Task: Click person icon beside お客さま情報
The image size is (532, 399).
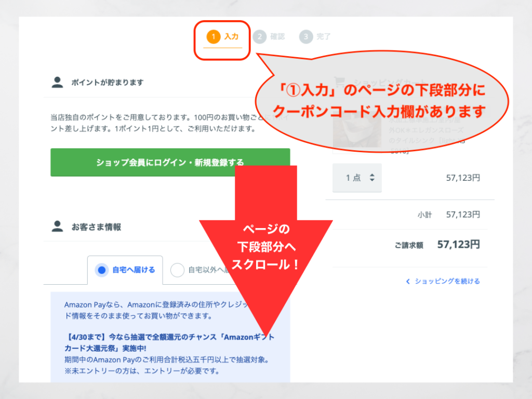Action: point(57,227)
